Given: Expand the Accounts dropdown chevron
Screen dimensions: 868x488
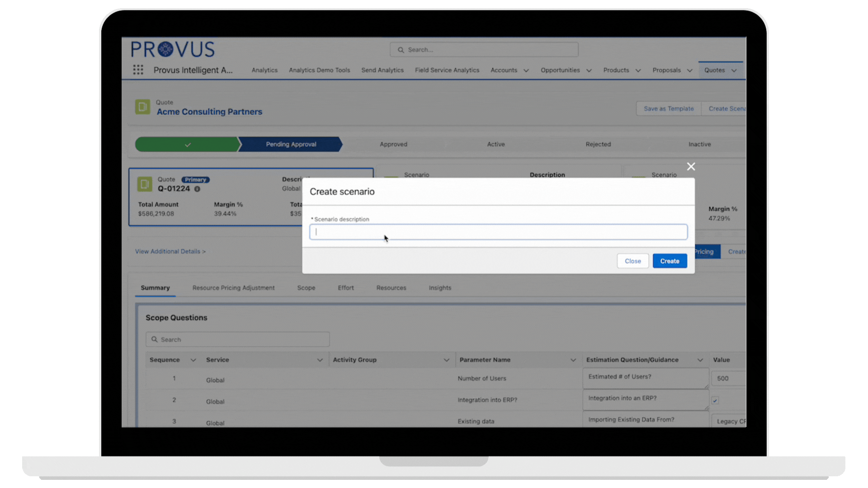Looking at the screenshot, I should 526,70.
